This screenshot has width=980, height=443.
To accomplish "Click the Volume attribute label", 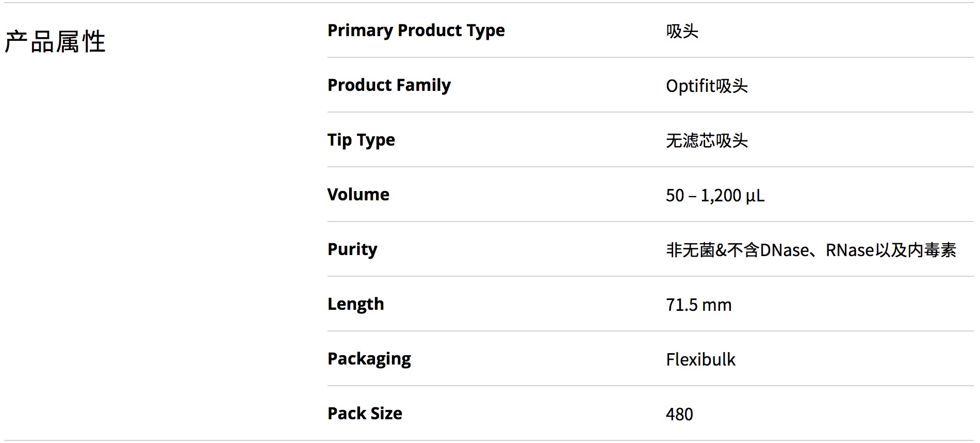I will (358, 195).
